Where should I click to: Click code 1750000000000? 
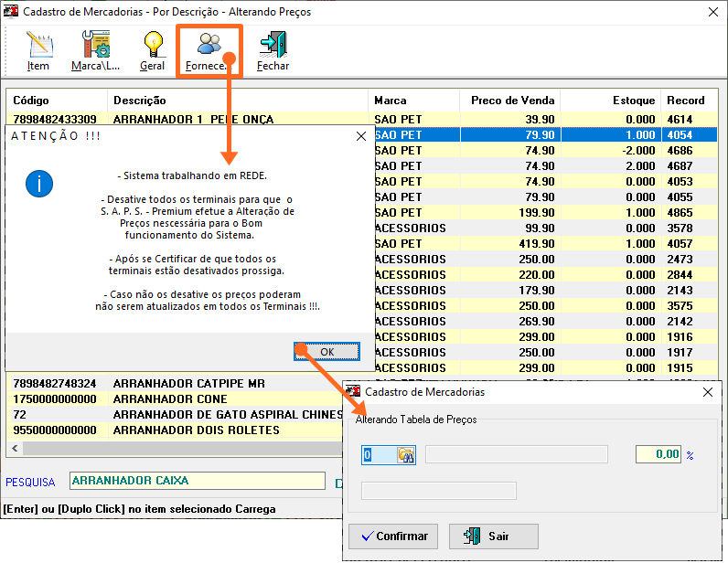tap(55, 399)
